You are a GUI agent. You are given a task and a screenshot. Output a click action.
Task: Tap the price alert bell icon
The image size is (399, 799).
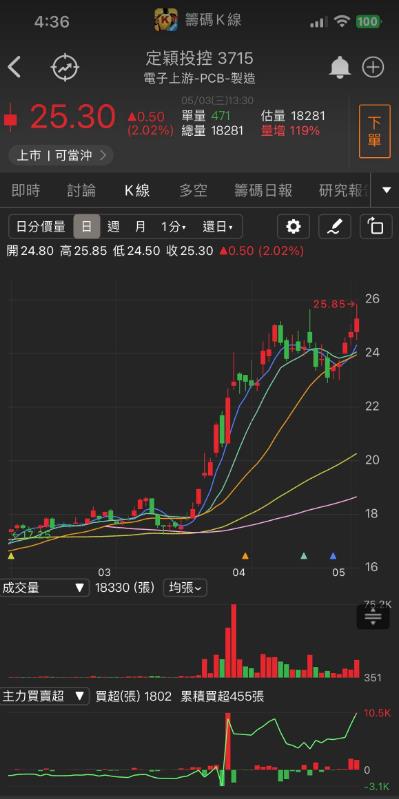(340, 67)
